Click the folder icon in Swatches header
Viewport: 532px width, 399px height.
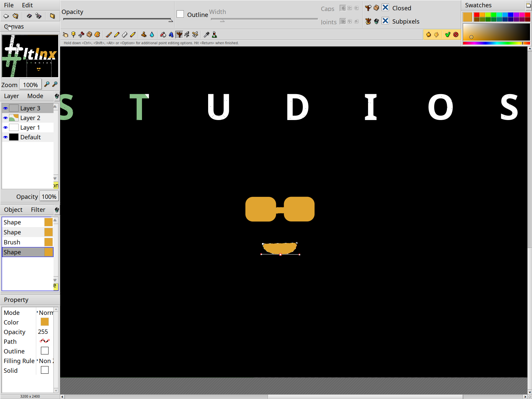[x=528, y=5]
